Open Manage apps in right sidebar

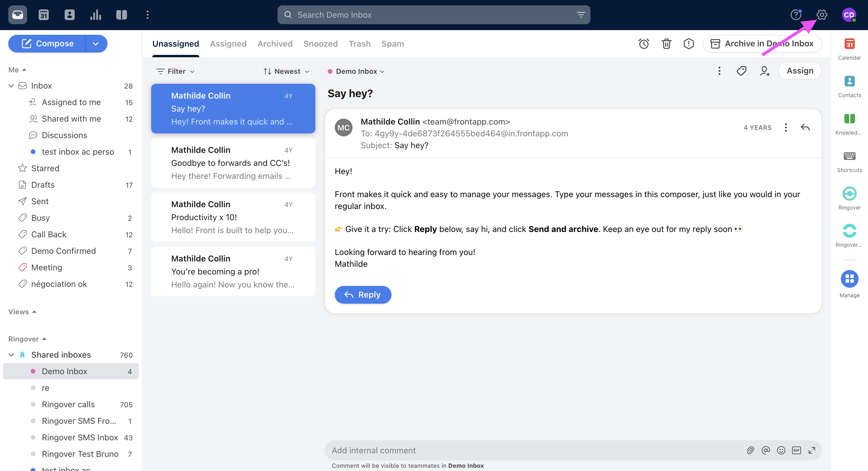849,284
